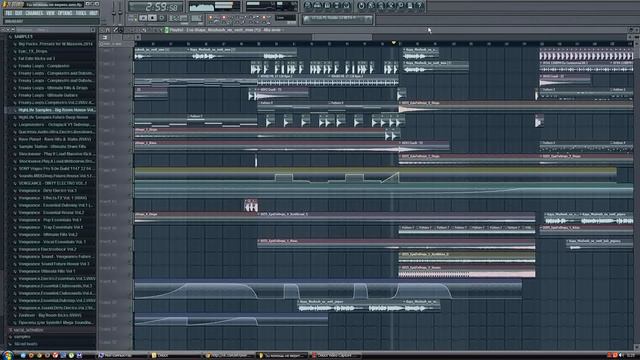This screenshot has width=640, height=360.
Task: Switch to the Video Capture taskbar button
Action: click(x=335, y=356)
